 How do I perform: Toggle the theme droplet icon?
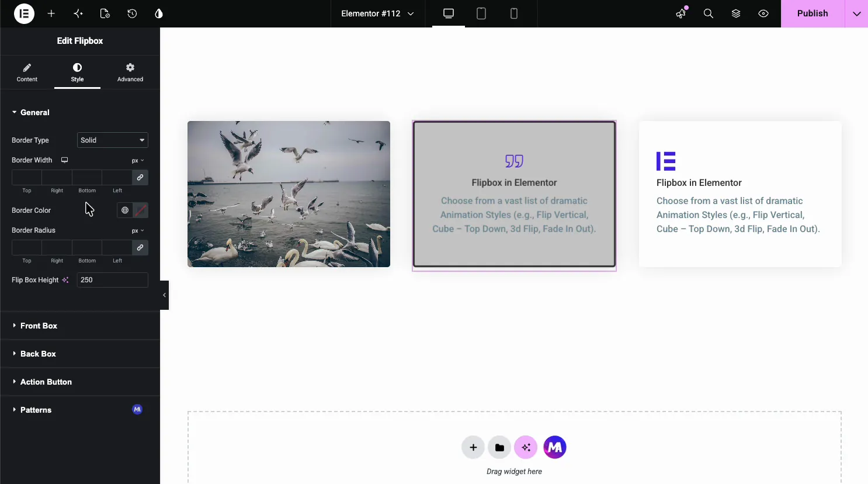159,13
